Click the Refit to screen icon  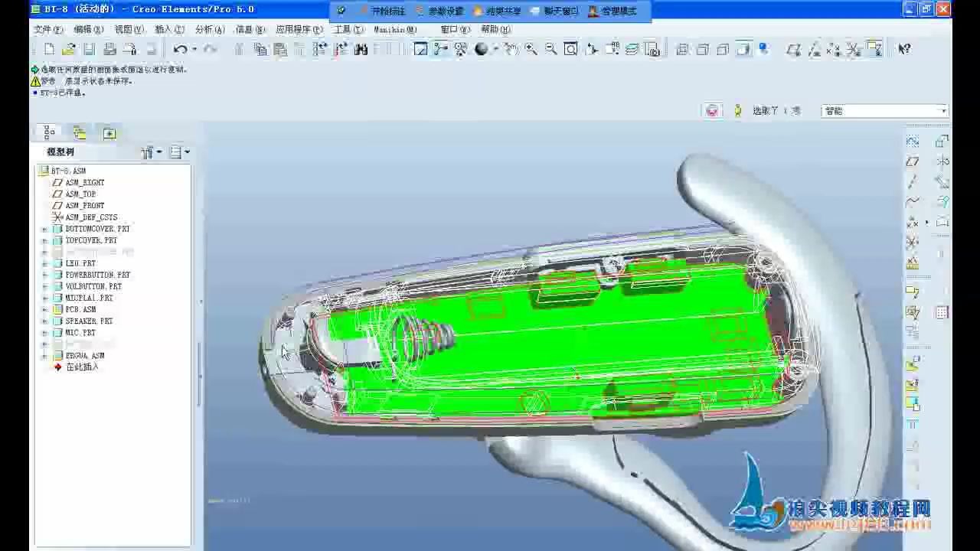tap(570, 49)
